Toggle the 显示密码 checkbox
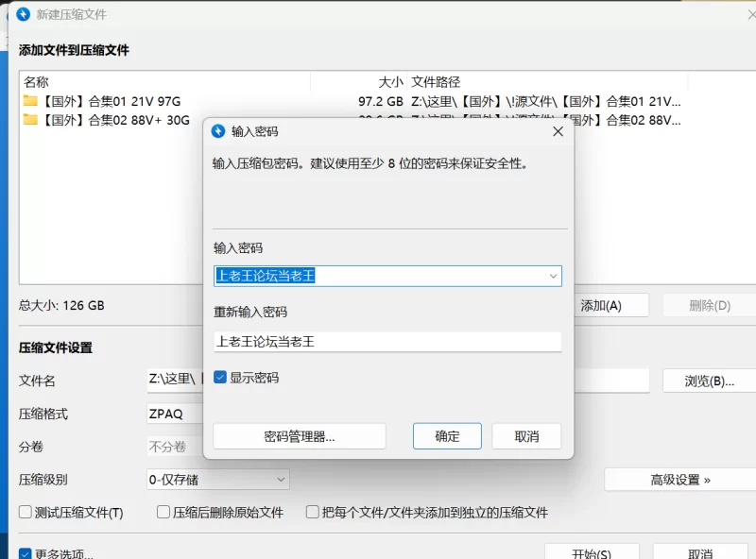Screen dimensions: 756x559 click(220, 378)
